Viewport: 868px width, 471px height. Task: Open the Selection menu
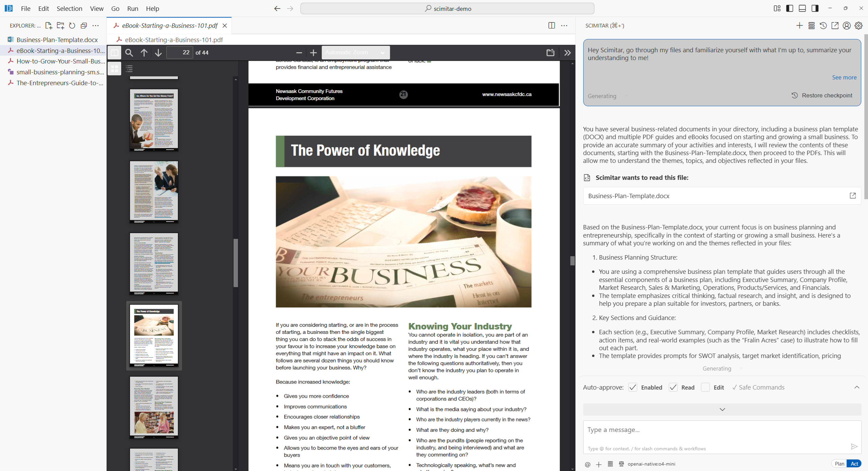click(69, 8)
